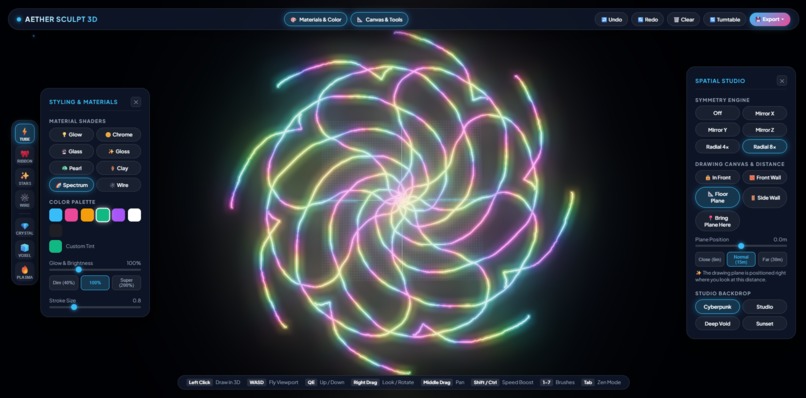Pick the black palette color
Image resolution: width=806 pixels, height=398 pixels.
(56, 230)
